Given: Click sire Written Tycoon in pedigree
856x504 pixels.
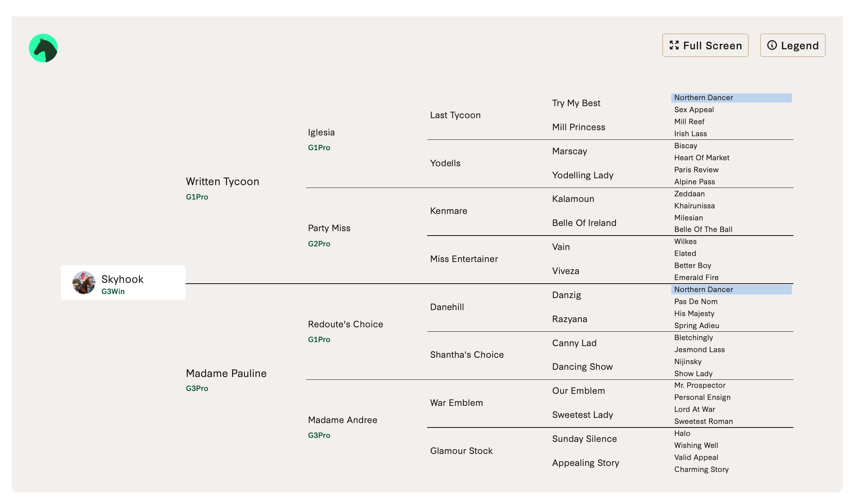Looking at the screenshot, I should 222,181.
